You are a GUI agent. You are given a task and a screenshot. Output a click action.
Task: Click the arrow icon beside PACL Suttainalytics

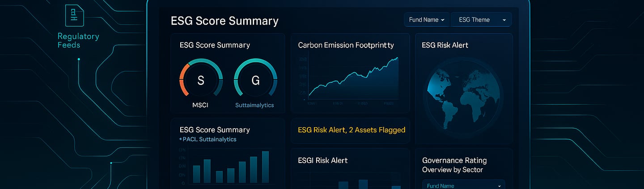180,139
